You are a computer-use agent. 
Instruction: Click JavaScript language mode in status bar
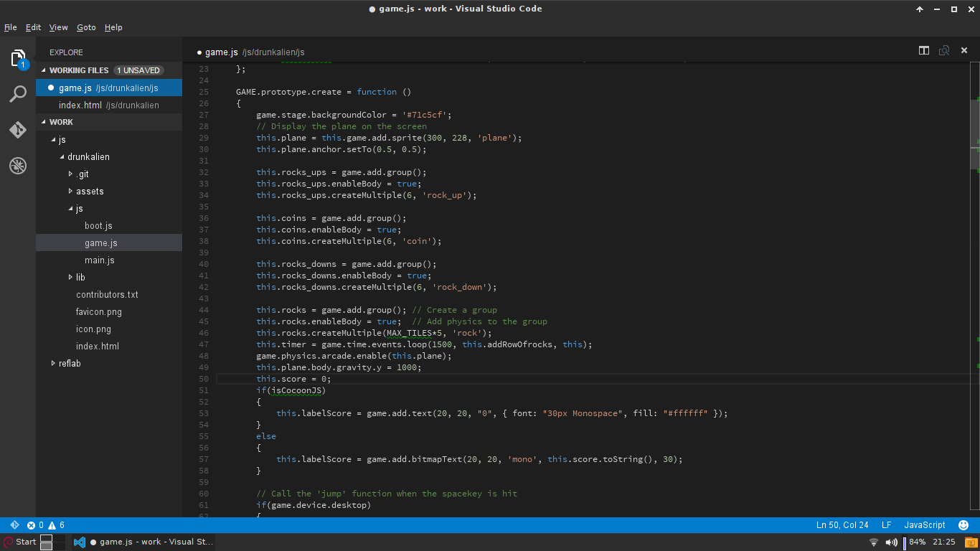click(x=924, y=524)
